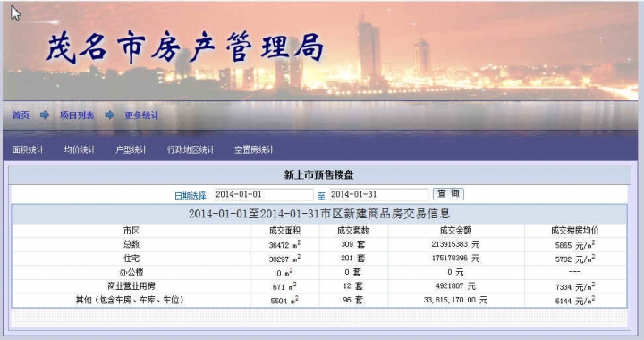This screenshot has width=644, height=340.
Task: Click the 商业营业用房 amount 4921807 元
Action: (x=455, y=285)
